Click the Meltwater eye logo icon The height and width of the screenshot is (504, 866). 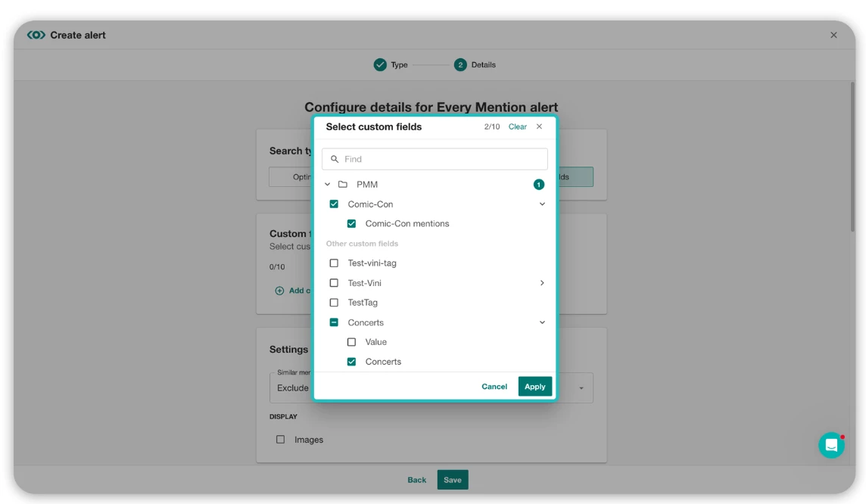[36, 35]
